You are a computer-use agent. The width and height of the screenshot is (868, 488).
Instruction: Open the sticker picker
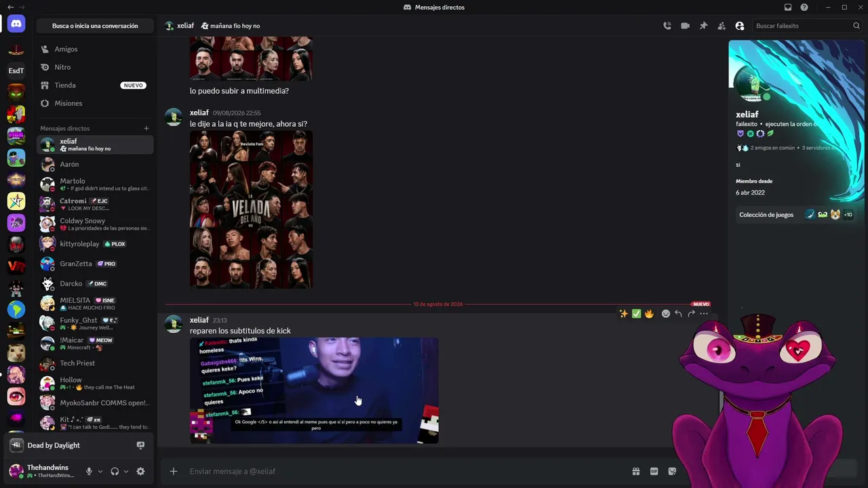click(x=672, y=471)
